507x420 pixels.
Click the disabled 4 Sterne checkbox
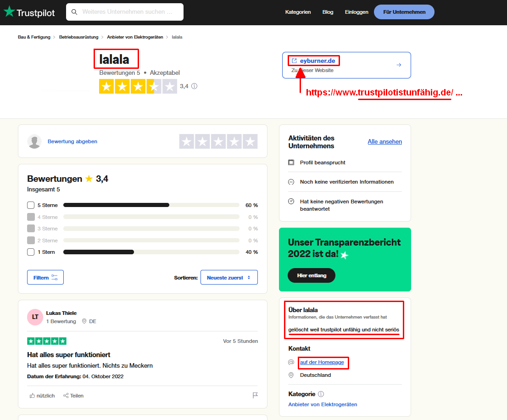[x=31, y=217]
